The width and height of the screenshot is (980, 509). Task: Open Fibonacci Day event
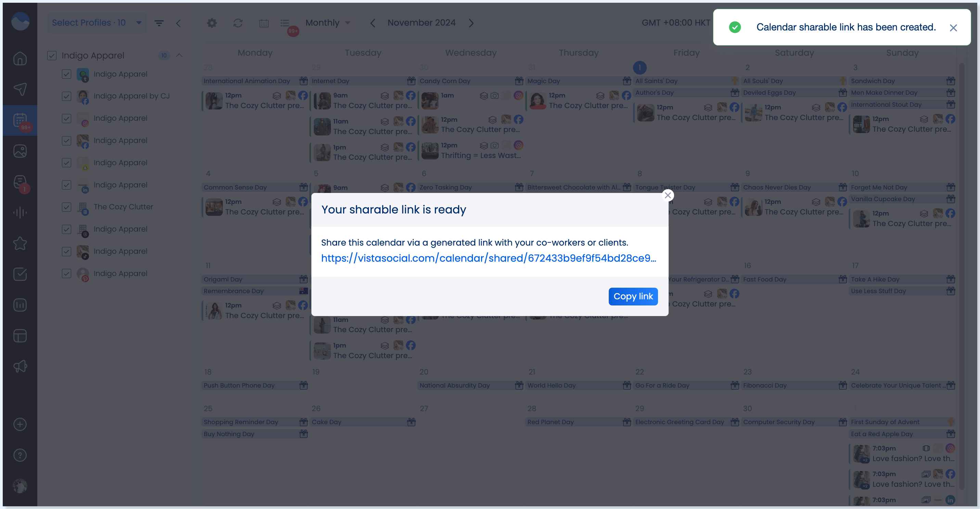(x=795, y=386)
